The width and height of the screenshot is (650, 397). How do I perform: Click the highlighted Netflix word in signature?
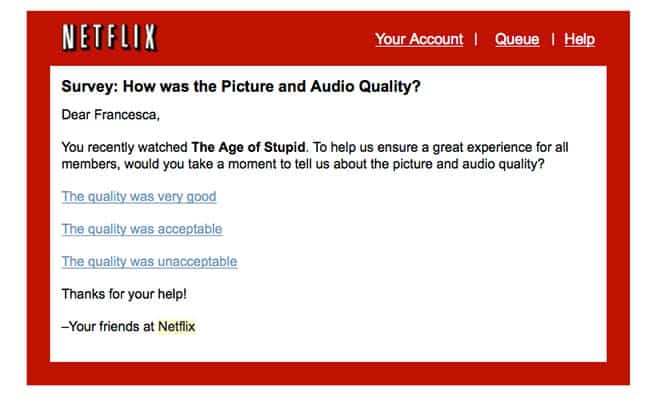click(177, 327)
